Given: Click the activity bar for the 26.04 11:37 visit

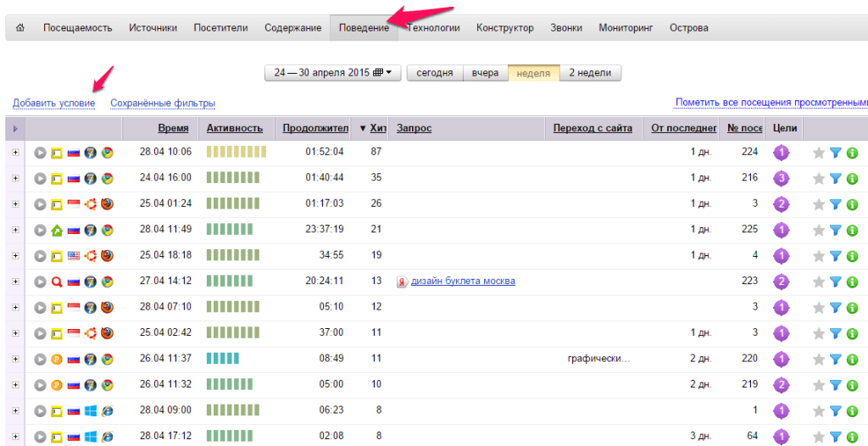Looking at the screenshot, I should pyautogui.click(x=224, y=359).
